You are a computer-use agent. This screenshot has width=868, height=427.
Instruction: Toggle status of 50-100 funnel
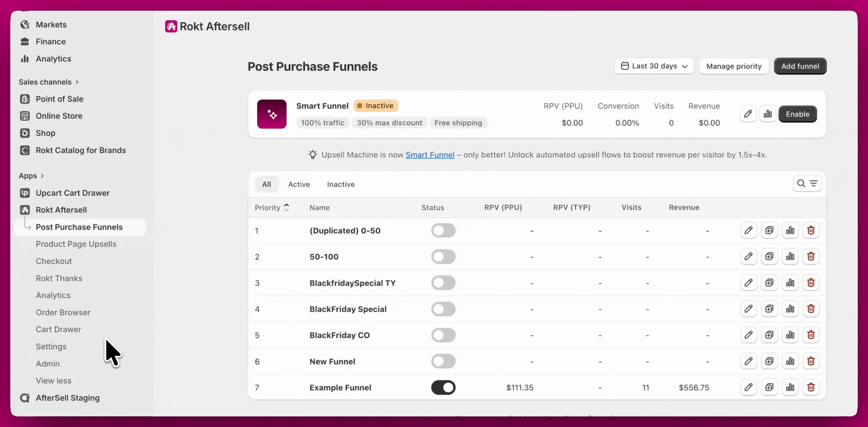click(443, 257)
